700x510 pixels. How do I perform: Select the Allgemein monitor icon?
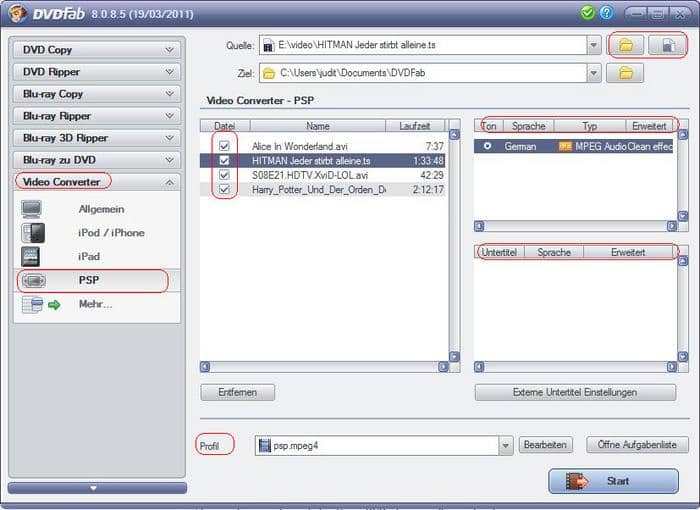[32, 209]
